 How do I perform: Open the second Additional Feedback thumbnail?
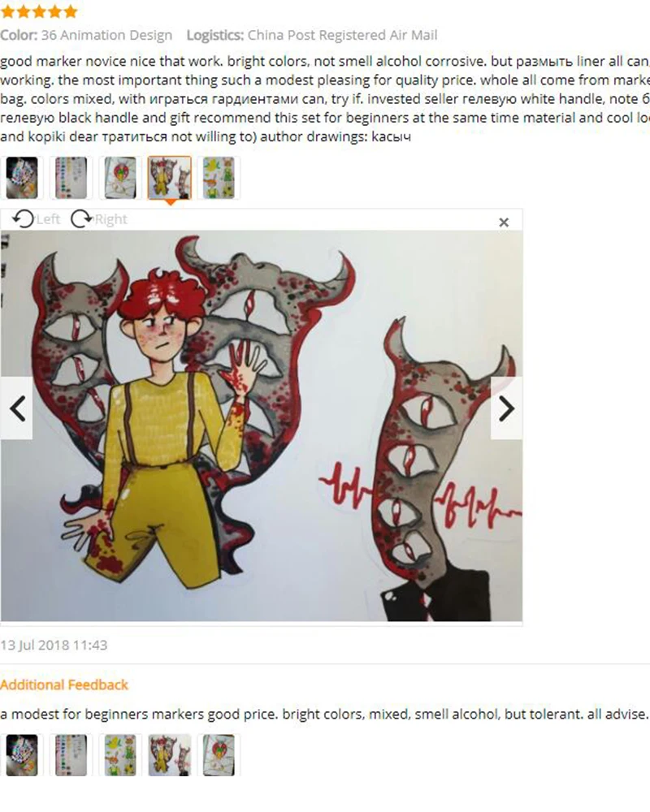click(x=71, y=755)
